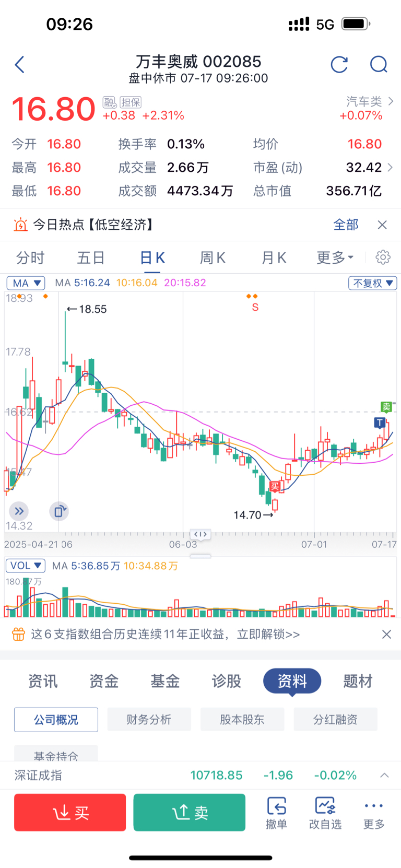This screenshot has height=868, width=401.
Task: Switch to the 周K chart tab
Action: 213,258
